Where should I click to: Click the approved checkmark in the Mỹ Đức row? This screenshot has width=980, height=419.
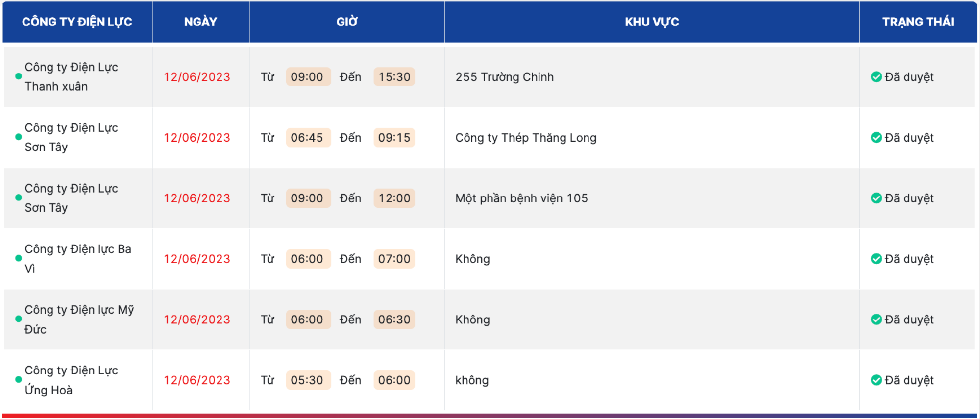(x=876, y=320)
